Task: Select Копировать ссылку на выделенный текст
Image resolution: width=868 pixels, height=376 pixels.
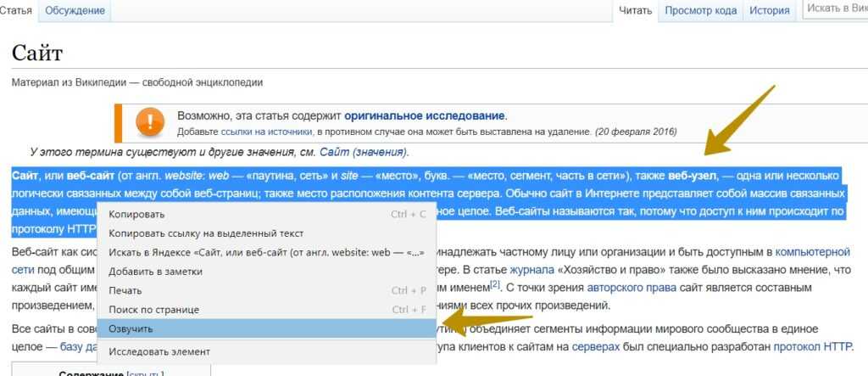Action: [x=206, y=233]
